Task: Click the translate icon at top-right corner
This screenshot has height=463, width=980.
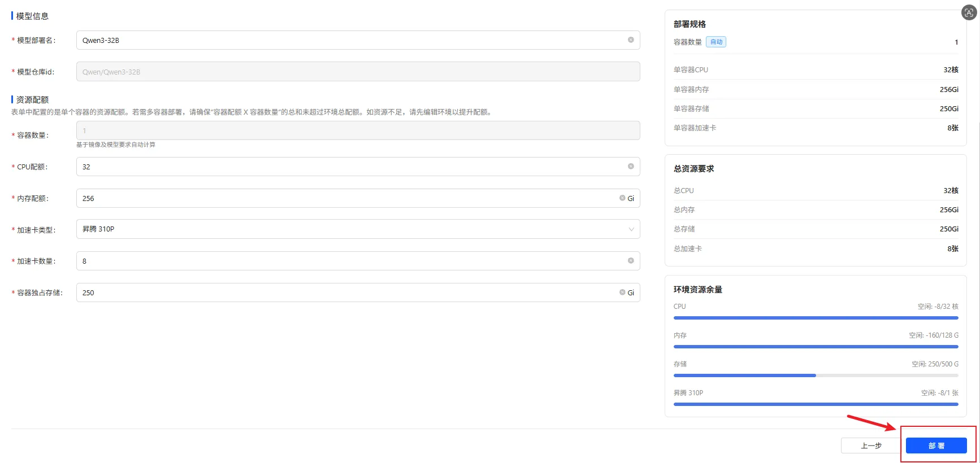Action: [x=969, y=12]
